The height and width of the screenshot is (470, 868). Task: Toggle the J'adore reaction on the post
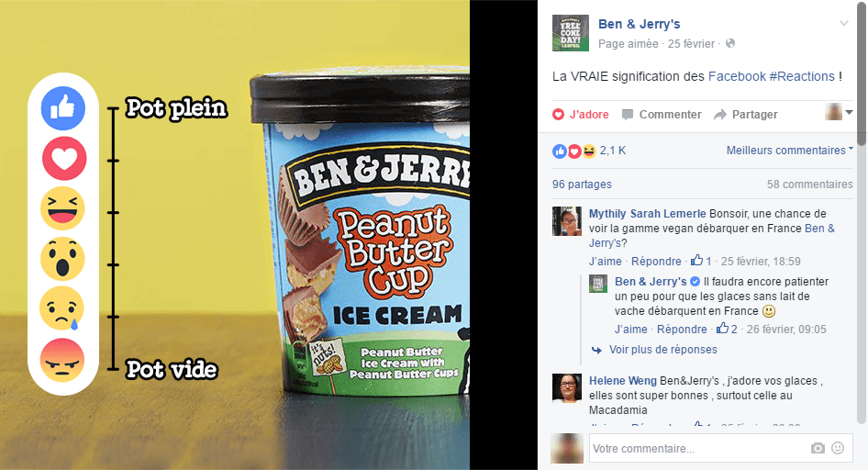pos(581,115)
